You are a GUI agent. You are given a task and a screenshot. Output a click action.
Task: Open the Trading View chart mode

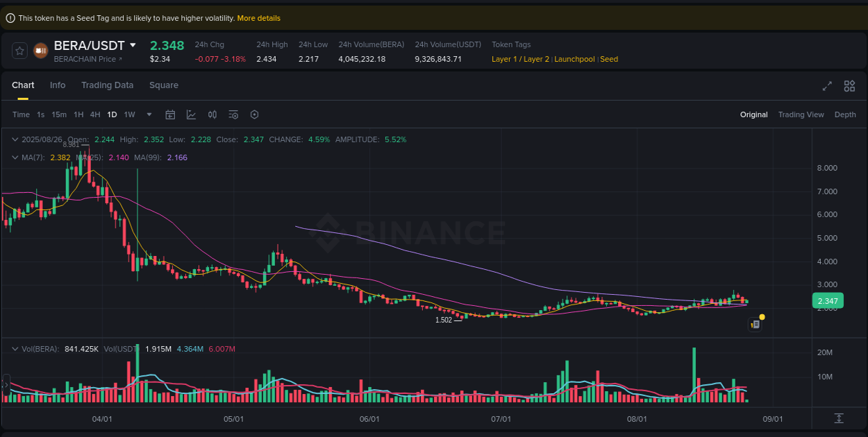point(801,114)
